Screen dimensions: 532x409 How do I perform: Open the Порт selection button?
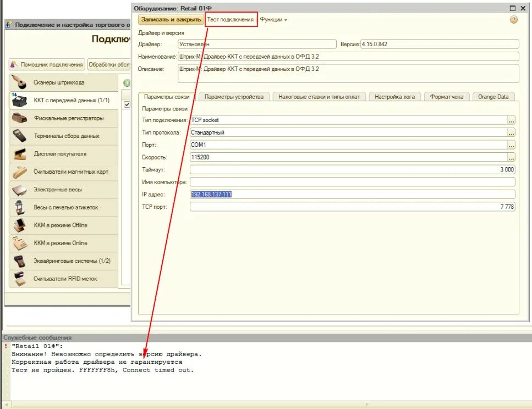click(x=511, y=145)
